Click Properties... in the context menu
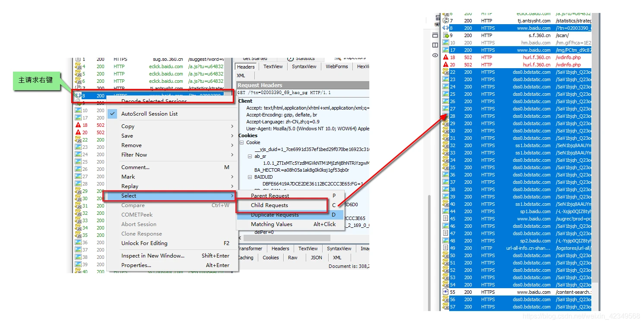Image resolution: width=644 pixels, height=324 pixels. tap(173, 265)
